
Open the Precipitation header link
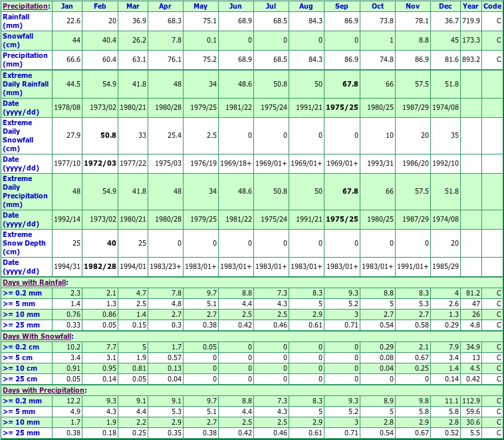coord(25,6)
